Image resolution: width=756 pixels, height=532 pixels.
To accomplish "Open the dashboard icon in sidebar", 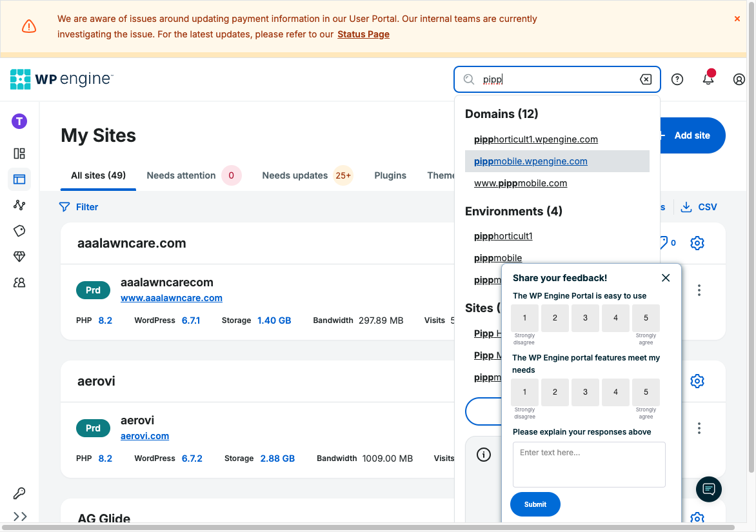I will 19,153.
